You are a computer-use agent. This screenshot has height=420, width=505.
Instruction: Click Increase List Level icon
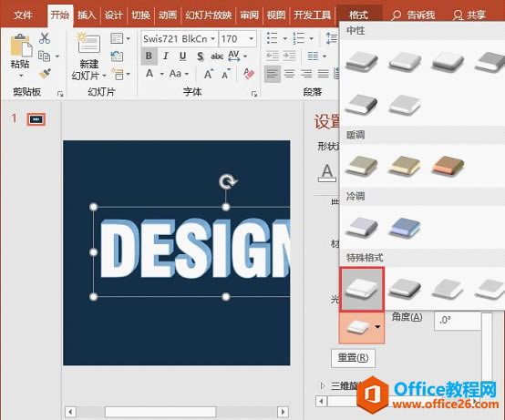(x=289, y=56)
